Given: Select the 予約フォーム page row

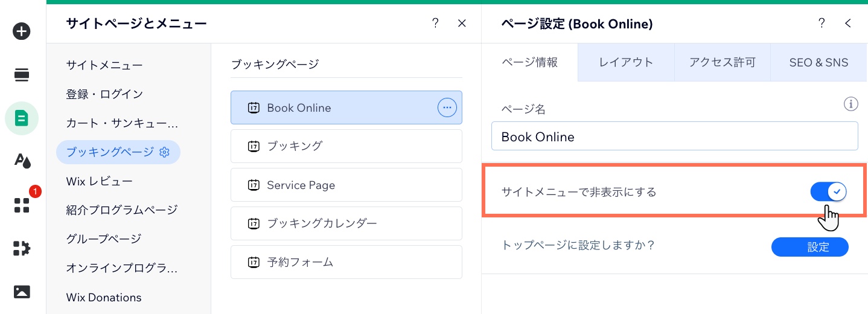Looking at the screenshot, I should pyautogui.click(x=346, y=262).
